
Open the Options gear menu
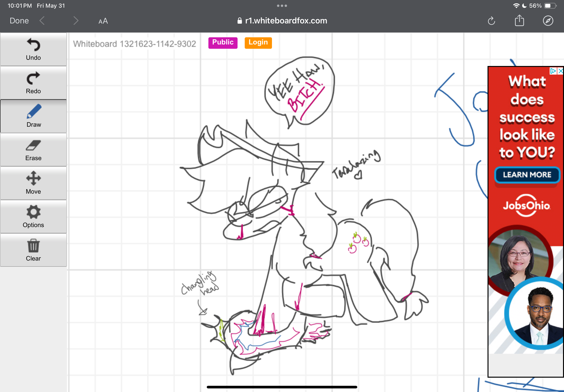tap(33, 217)
